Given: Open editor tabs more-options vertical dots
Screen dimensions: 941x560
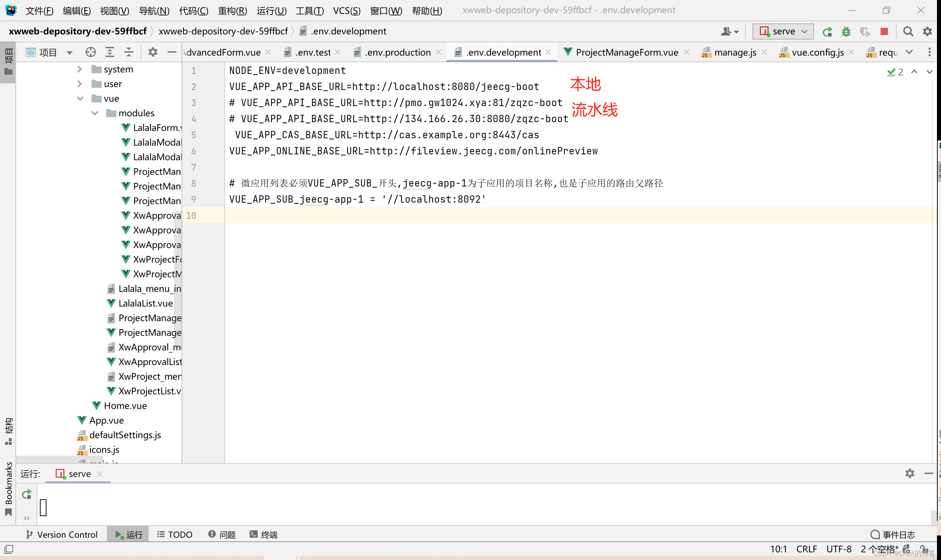Looking at the screenshot, I should pos(929,52).
